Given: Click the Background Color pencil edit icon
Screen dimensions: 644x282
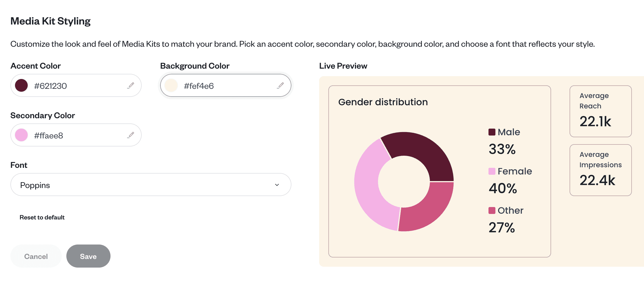Looking at the screenshot, I should pyautogui.click(x=281, y=85).
